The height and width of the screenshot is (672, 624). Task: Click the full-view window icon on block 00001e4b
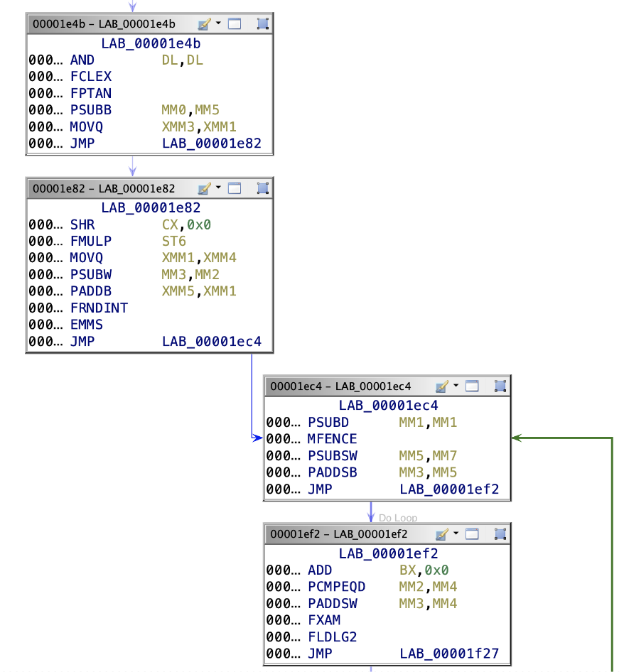coord(235,24)
